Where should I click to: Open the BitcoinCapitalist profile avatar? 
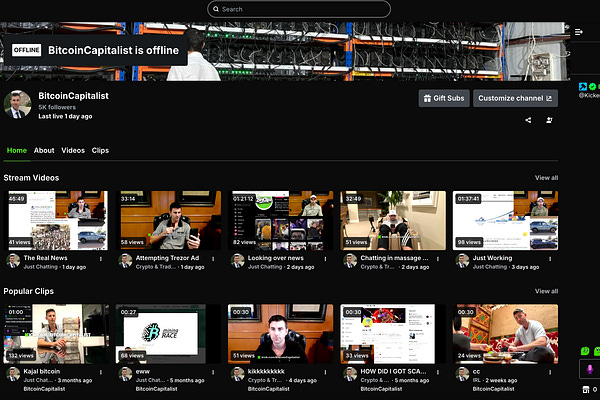point(18,104)
